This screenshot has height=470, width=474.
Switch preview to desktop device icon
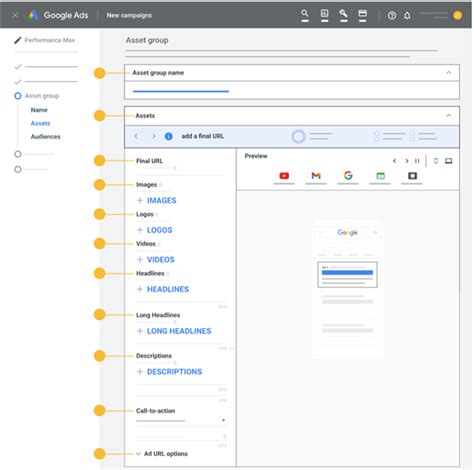[449, 161]
